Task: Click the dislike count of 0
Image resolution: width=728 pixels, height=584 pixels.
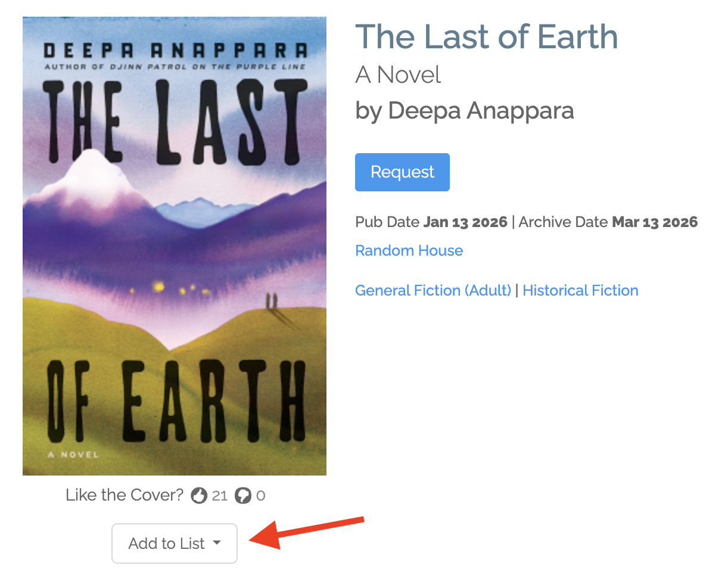Action: point(260,495)
